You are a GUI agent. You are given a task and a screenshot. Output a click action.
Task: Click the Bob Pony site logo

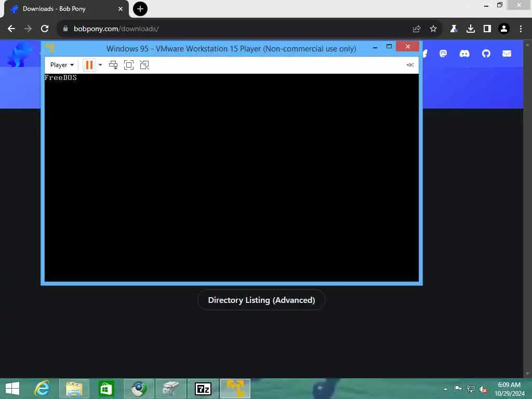[20, 54]
